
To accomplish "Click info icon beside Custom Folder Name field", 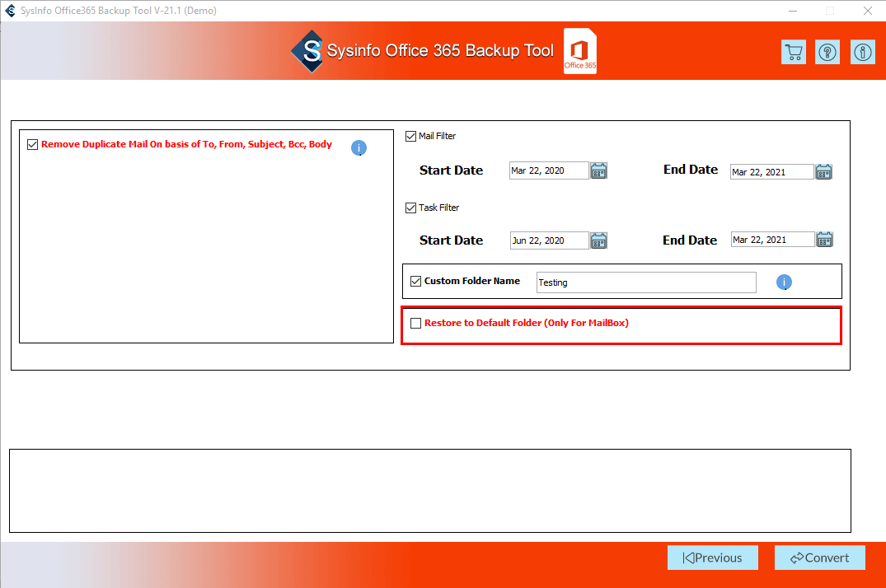I will pyautogui.click(x=784, y=282).
